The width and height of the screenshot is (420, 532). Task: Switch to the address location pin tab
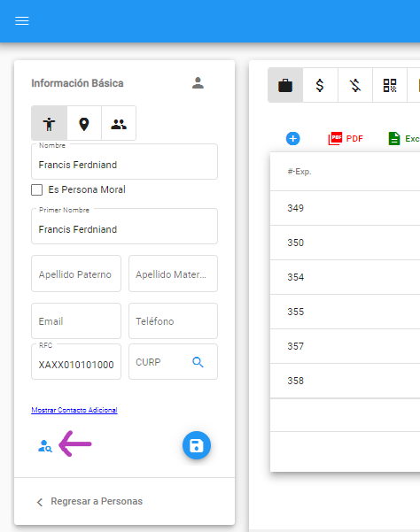84,123
